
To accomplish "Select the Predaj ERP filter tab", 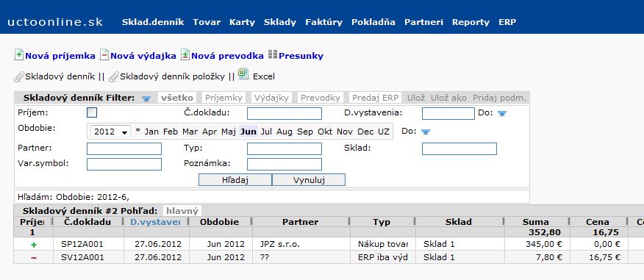I will click(375, 98).
